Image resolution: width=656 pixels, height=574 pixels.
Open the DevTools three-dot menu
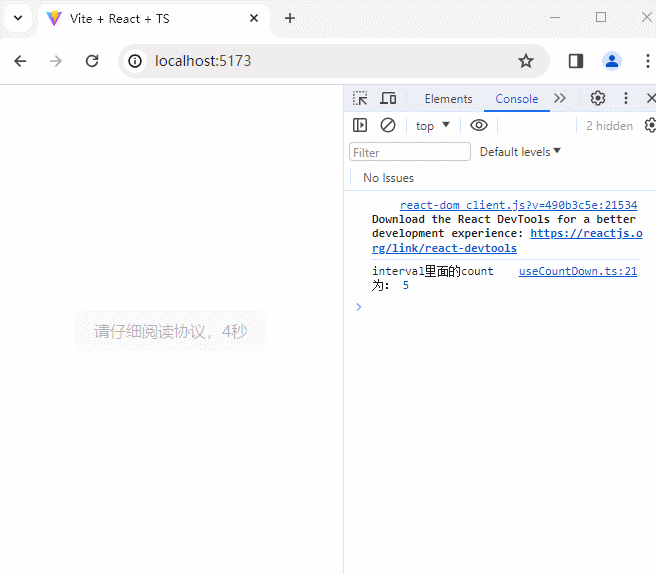626,98
